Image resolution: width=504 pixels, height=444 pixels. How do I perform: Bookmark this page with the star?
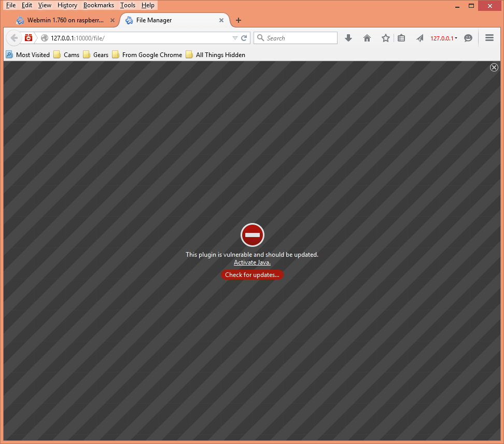click(x=386, y=38)
